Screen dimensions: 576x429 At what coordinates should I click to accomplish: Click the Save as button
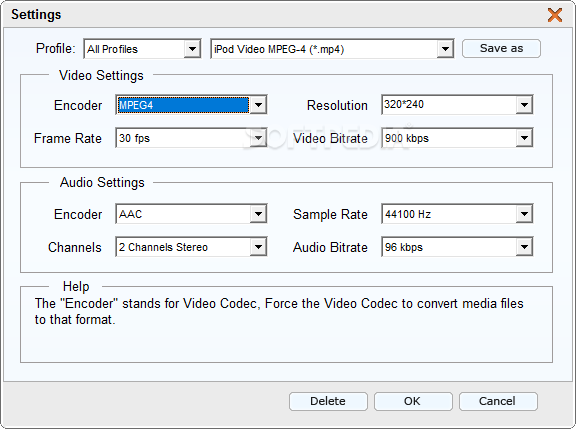pos(501,48)
